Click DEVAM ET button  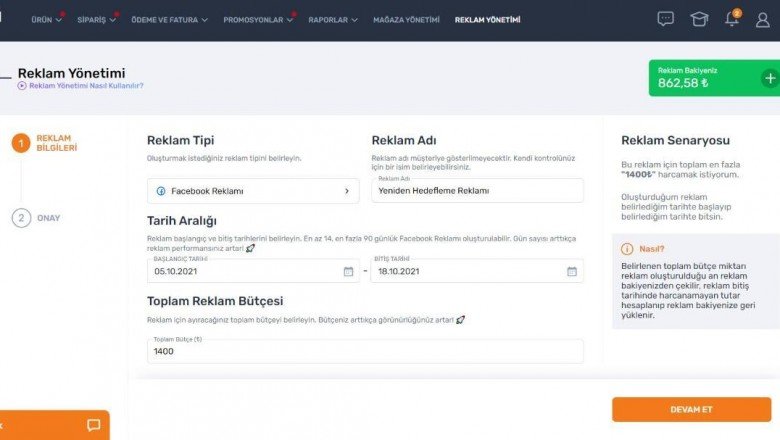tap(691, 409)
